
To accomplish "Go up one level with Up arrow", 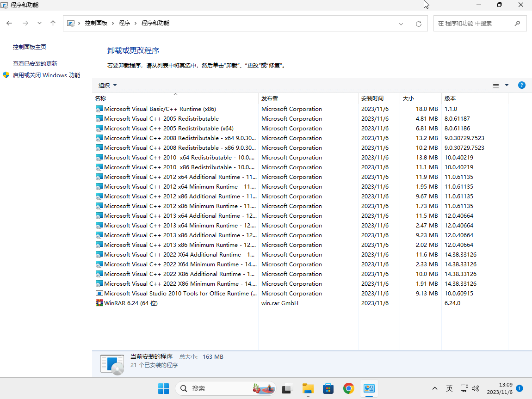I will tap(53, 23).
